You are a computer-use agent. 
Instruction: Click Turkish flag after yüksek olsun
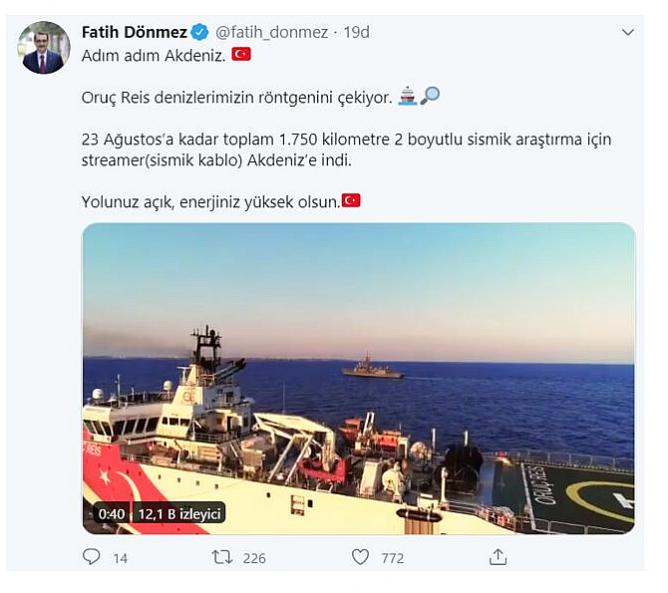click(351, 200)
